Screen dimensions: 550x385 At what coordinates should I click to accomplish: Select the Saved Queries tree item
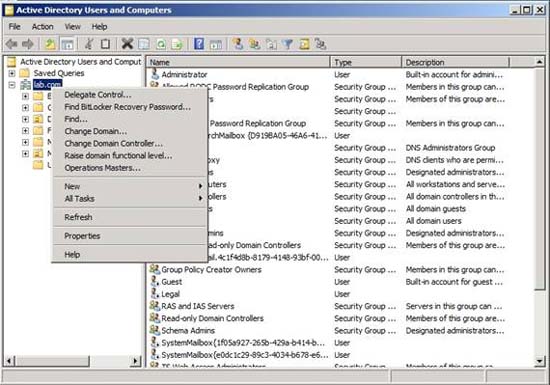[x=59, y=73]
